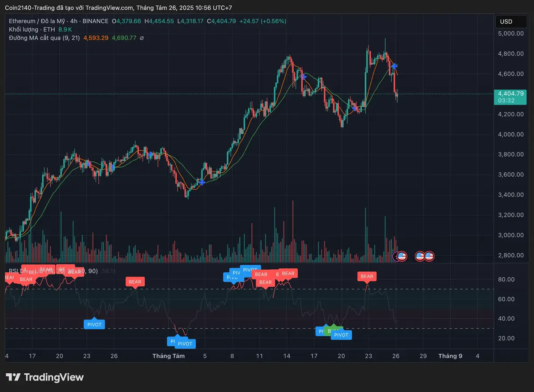Viewport: 534px width, 392px height.
Task: Select the Tháng 9 label on the time axis
Action: [x=450, y=356]
